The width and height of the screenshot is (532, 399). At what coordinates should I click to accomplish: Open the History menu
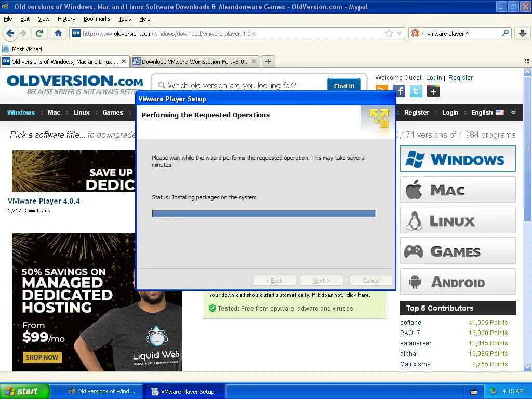click(x=66, y=19)
